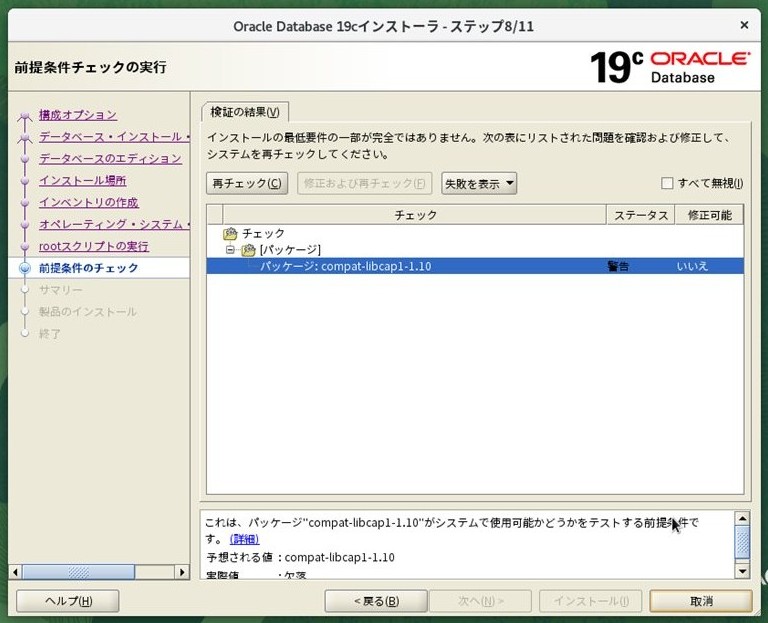This screenshot has height=623, width=768.
Task: Click the チェック root folder icon
Action: 230,234
